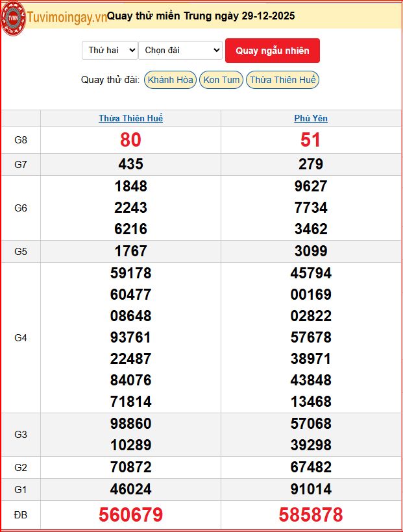Choose the Kon Tum trial draw pill
This screenshot has height=532, width=403.
[x=221, y=80]
